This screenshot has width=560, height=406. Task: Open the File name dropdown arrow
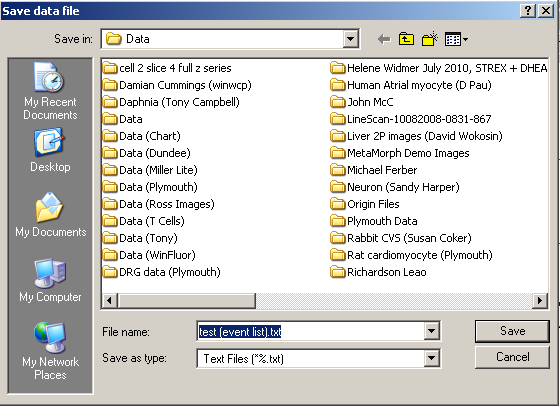431,331
